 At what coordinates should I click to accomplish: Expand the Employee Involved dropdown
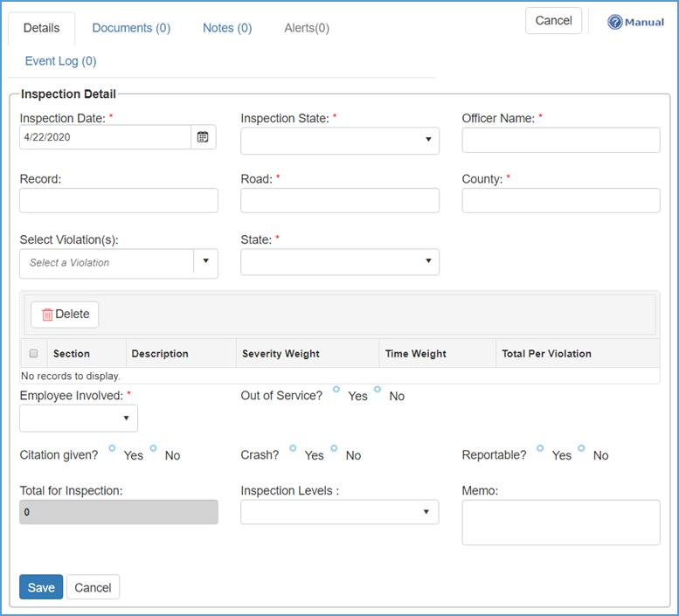tap(79, 419)
